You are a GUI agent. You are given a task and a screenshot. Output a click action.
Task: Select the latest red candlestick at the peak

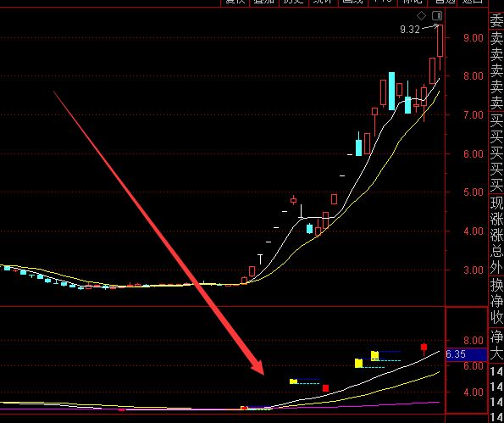(440, 41)
